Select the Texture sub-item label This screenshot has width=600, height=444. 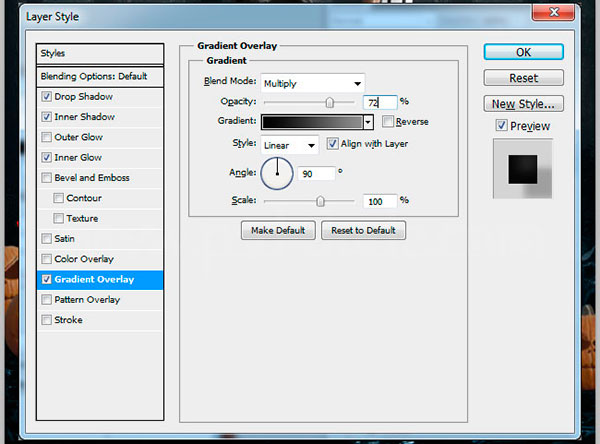(82, 218)
